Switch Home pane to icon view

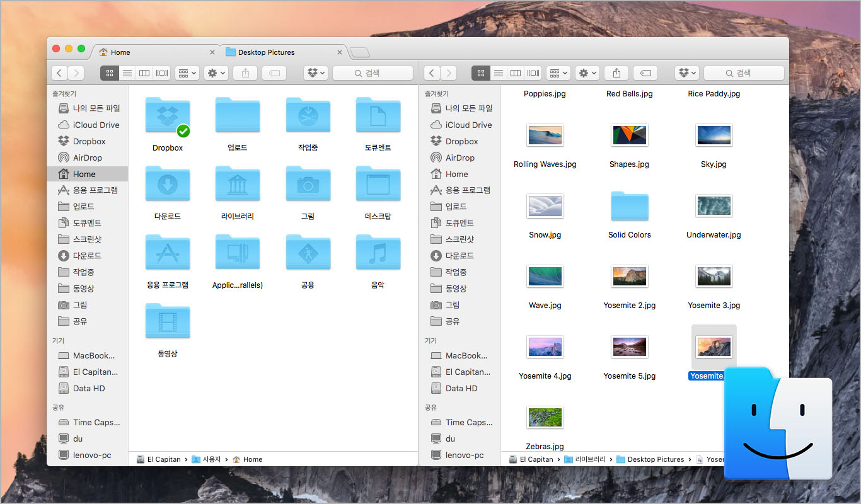(x=110, y=73)
